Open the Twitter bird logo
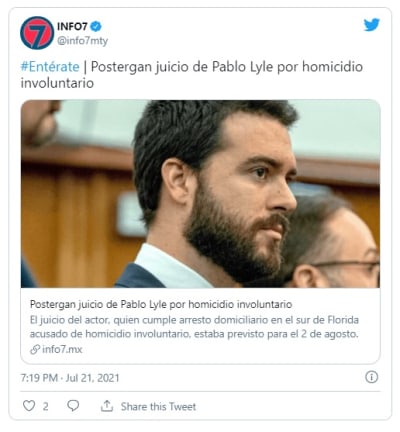 pos(372,25)
